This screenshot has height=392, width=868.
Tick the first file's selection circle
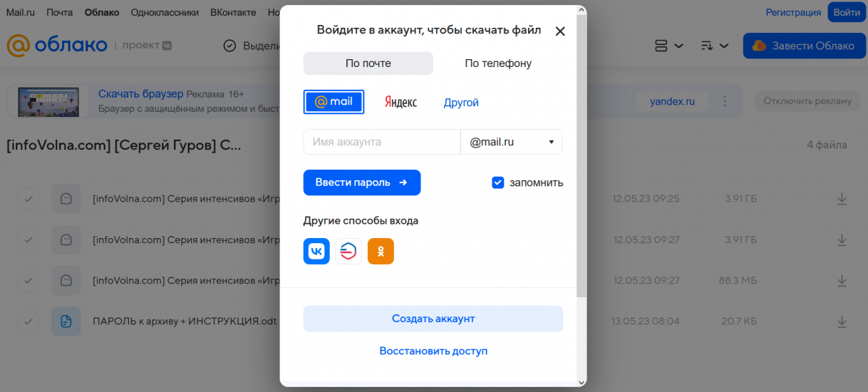pos(29,199)
